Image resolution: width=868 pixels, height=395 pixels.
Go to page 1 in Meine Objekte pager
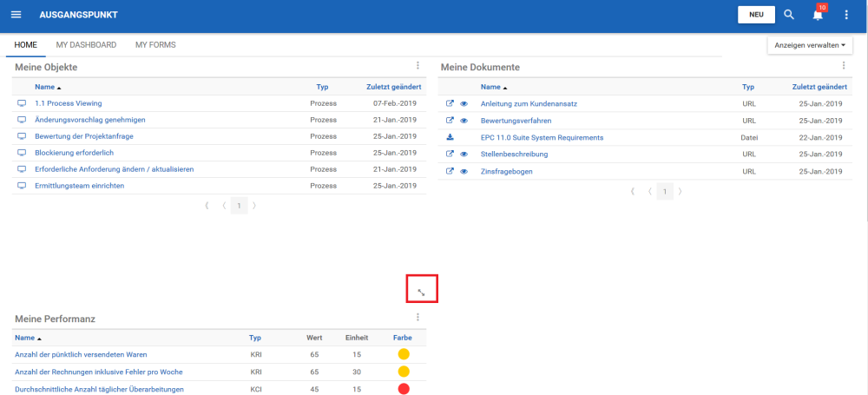(240, 206)
